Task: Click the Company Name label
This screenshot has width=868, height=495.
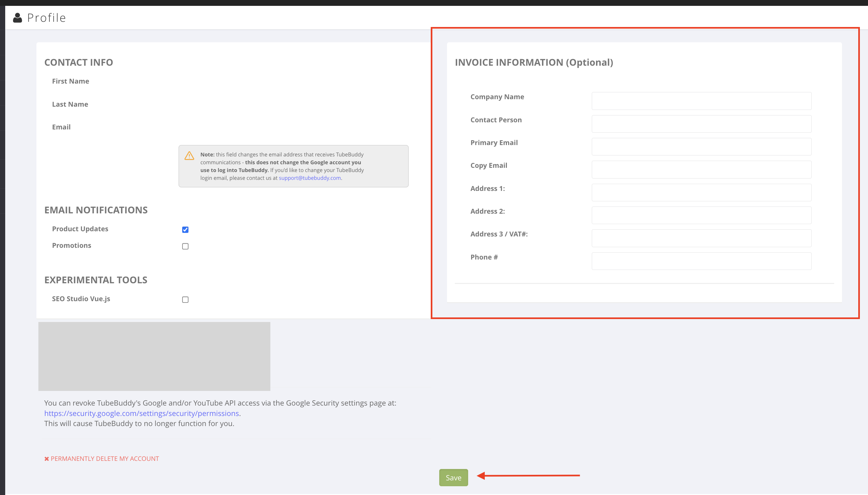Action: [497, 97]
